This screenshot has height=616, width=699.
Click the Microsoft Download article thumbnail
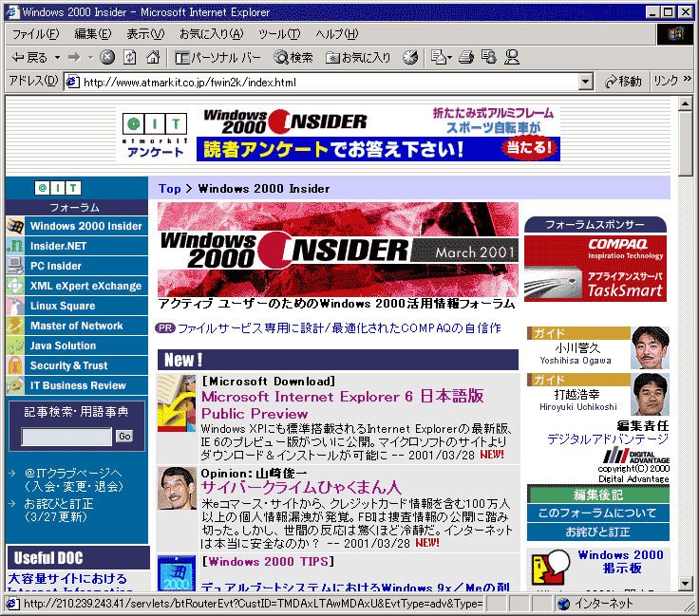point(177,403)
